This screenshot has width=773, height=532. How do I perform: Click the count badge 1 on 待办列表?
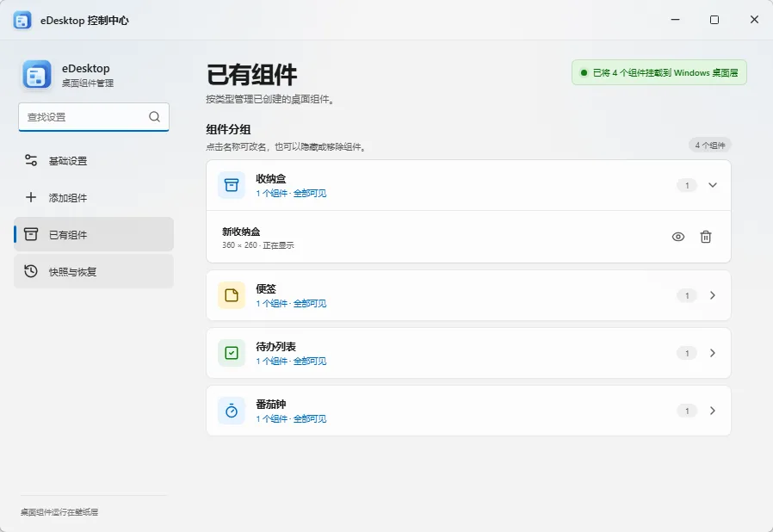click(x=687, y=353)
